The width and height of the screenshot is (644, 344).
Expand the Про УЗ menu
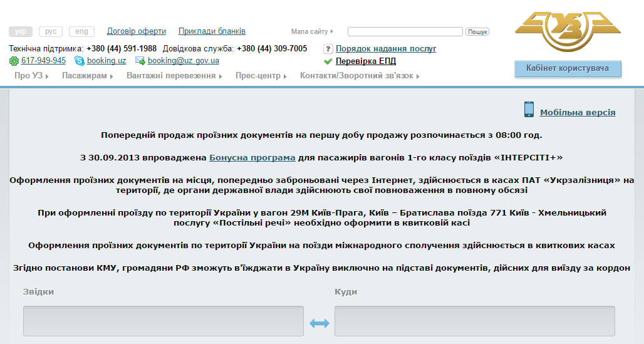coord(31,76)
